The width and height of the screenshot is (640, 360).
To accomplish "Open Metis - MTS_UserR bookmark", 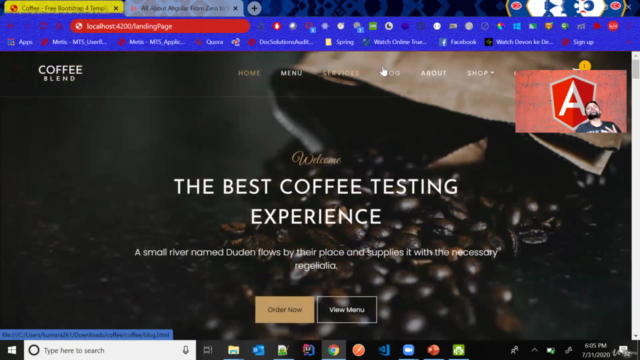I will click(74, 42).
